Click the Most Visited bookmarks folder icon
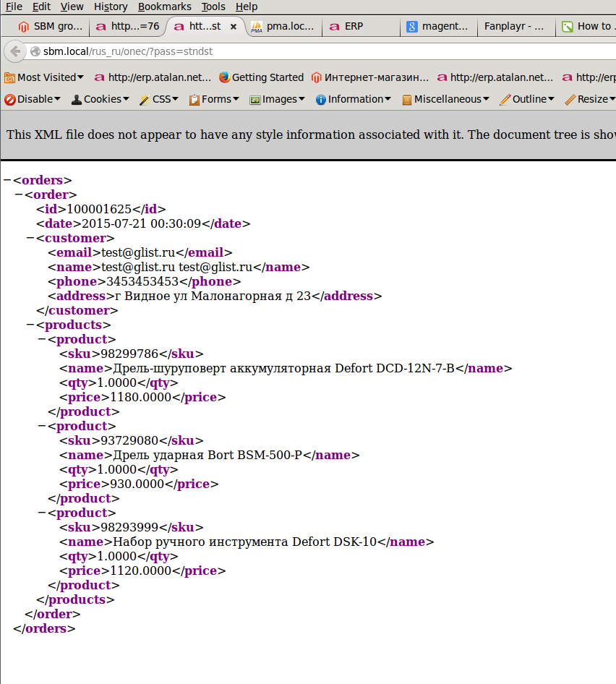616x684 pixels. 9,77
